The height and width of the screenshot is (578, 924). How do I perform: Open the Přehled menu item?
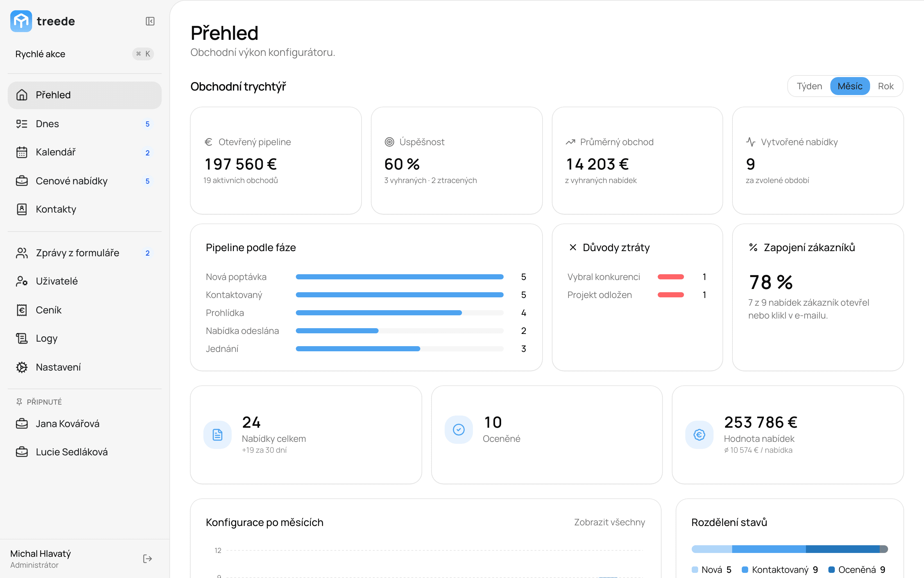[84, 95]
